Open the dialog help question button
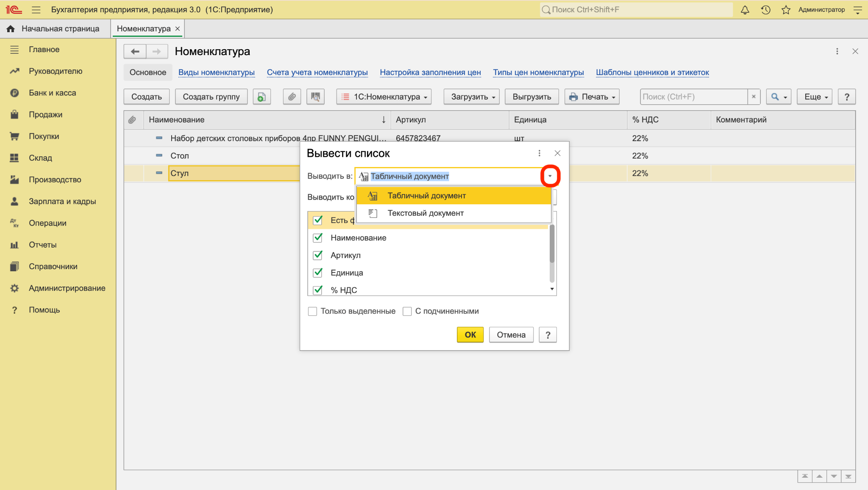 click(548, 335)
